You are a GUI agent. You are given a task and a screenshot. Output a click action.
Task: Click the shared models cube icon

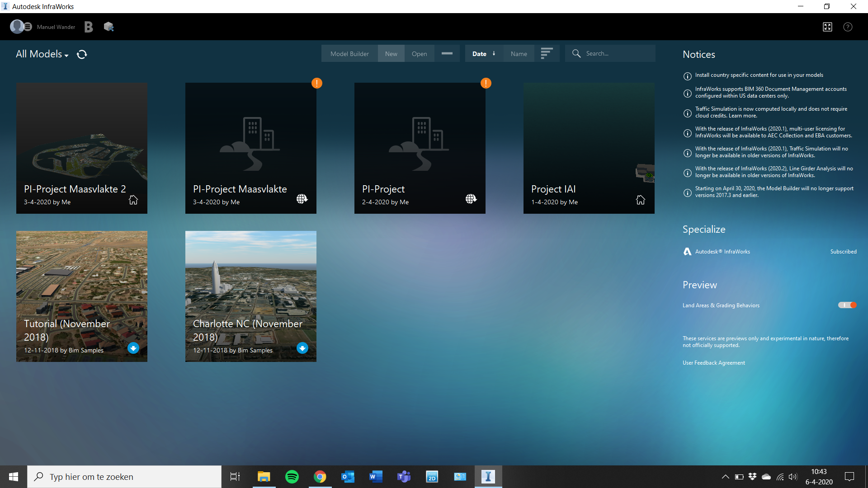(108, 27)
